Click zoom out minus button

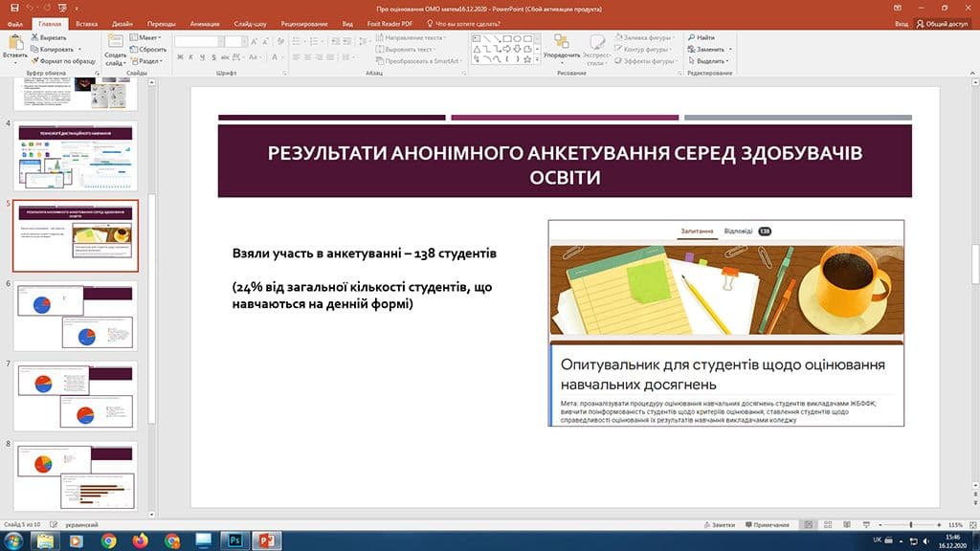point(880,525)
